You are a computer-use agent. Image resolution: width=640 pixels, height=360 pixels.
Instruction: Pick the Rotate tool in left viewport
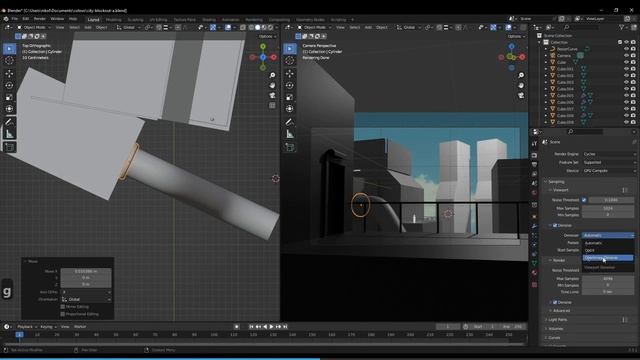pyautogui.click(x=9, y=86)
